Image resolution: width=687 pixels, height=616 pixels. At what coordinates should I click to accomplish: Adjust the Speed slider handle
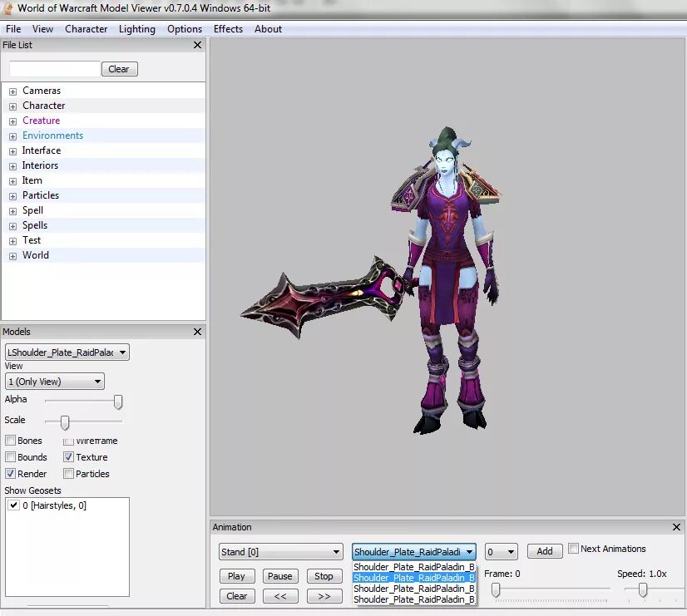click(x=643, y=589)
